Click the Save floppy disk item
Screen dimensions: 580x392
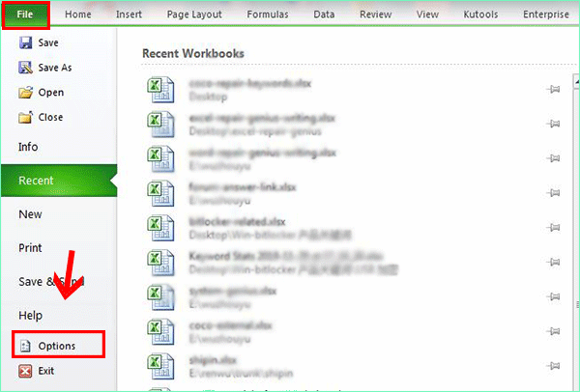[x=39, y=42]
